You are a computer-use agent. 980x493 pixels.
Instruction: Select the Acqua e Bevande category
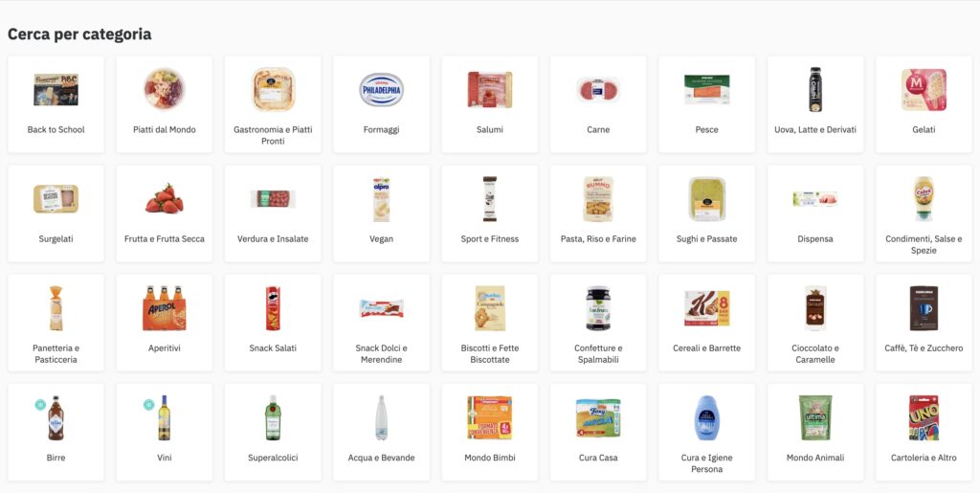pyautogui.click(x=381, y=432)
